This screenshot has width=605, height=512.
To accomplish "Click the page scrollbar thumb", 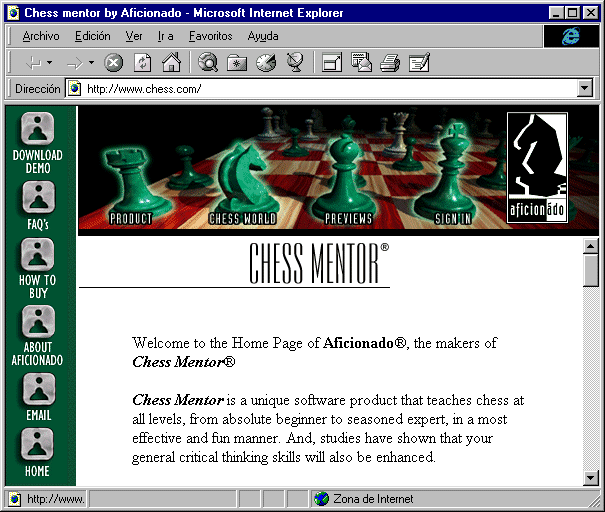I will [591, 270].
